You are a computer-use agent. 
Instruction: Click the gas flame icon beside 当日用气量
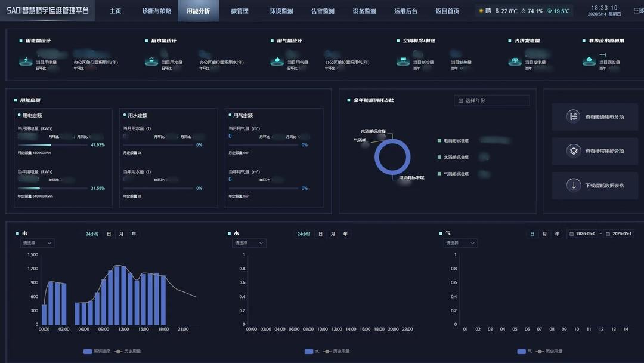point(277,61)
